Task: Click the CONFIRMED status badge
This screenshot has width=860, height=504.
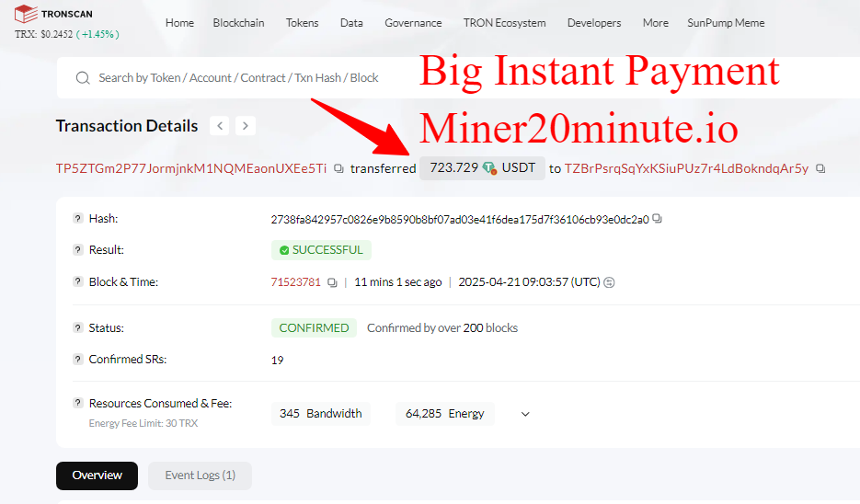Action: tap(314, 328)
